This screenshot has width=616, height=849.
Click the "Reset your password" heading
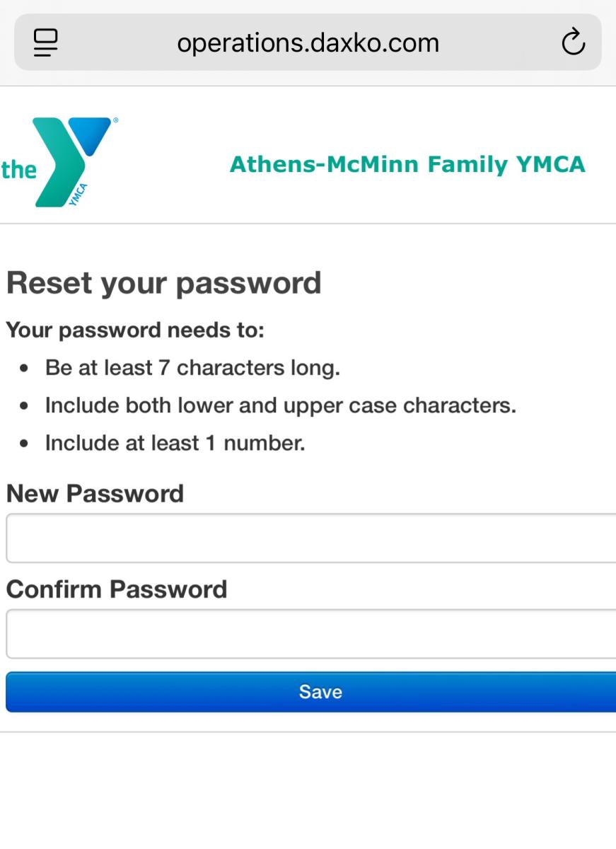[163, 283]
